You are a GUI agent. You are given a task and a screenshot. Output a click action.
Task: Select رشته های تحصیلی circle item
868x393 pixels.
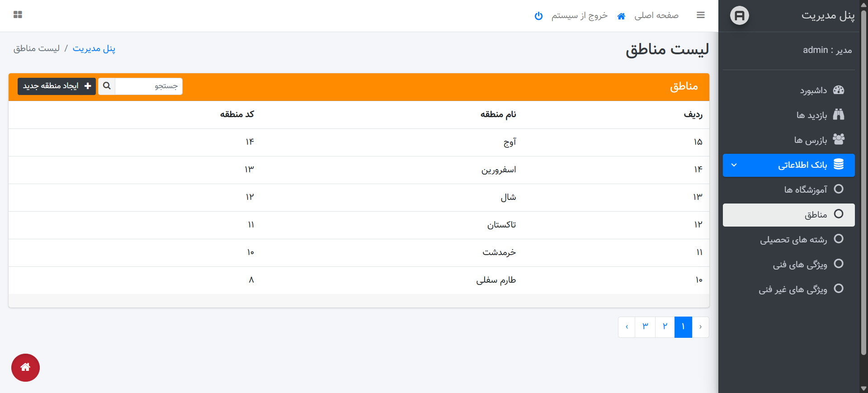[838, 239]
